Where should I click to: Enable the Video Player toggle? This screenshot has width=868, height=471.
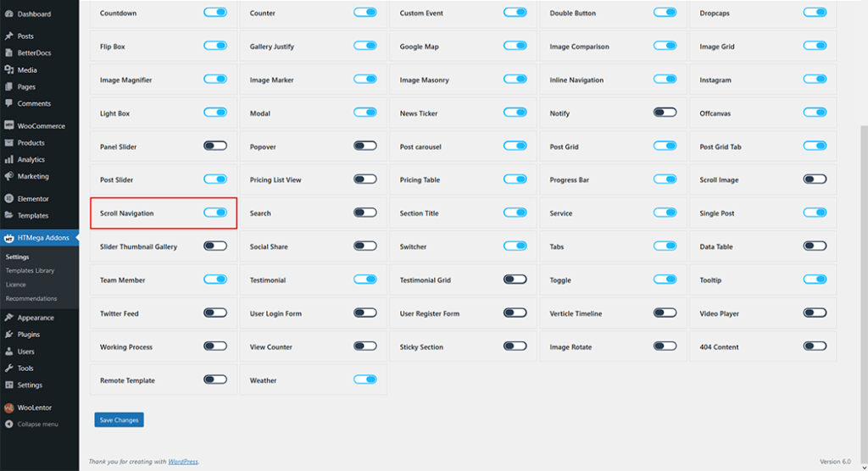[x=815, y=313]
